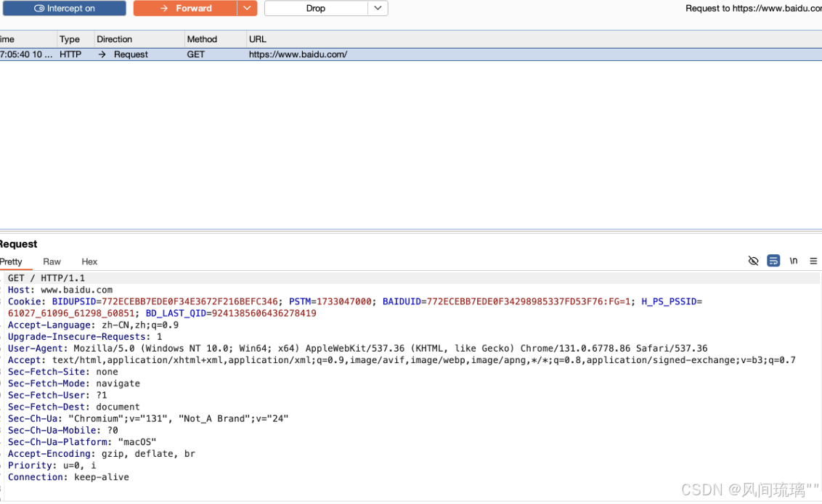
Task: Click the Accept-Language header line
Action: click(93, 325)
